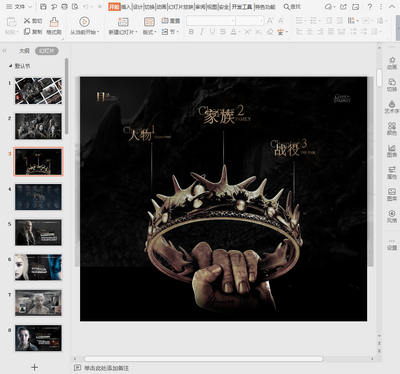This screenshot has width=400, height=374.
Task: Open the Slide Show (幻灯片放映) ribbon tab
Action: (x=181, y=7)
